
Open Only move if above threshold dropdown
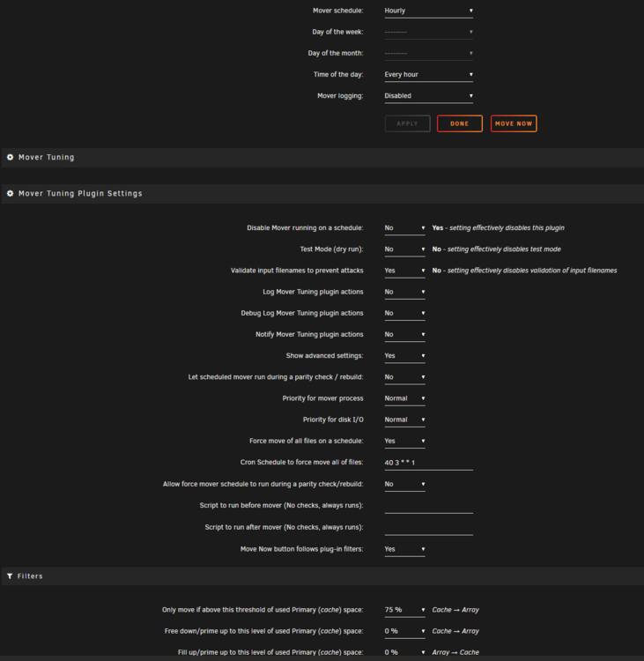pos(404,610)
